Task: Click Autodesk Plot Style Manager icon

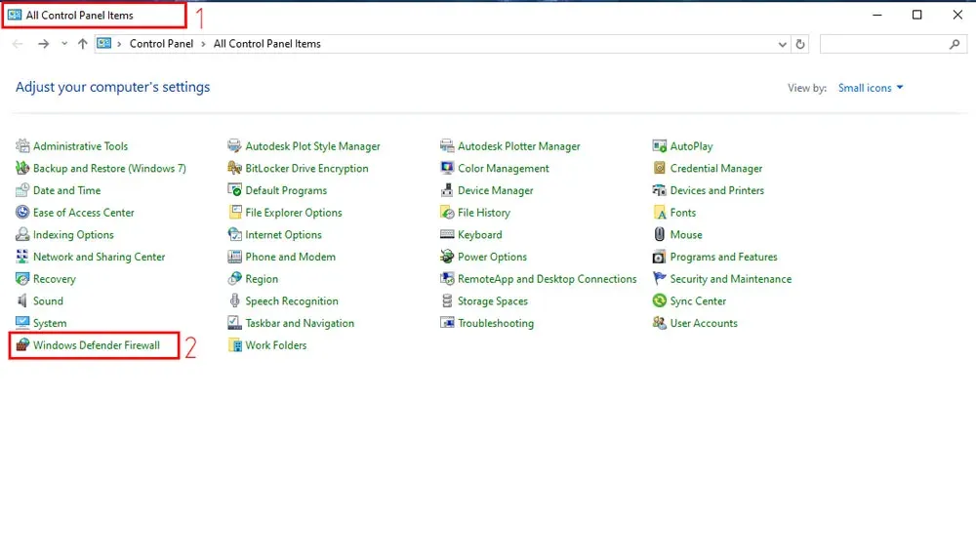Action: 234,146
